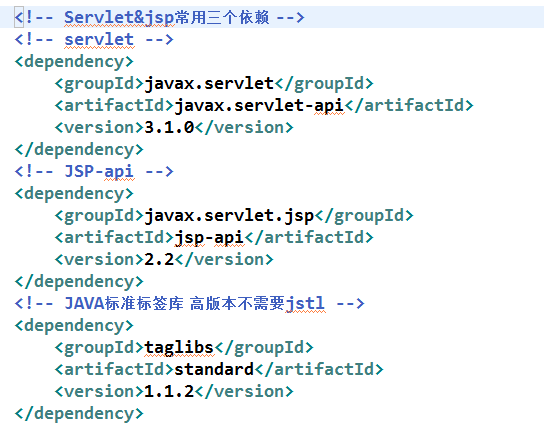This screenshot has width=544, height=424.
Task: Click the taglibs groupId value
Action: 179,348
